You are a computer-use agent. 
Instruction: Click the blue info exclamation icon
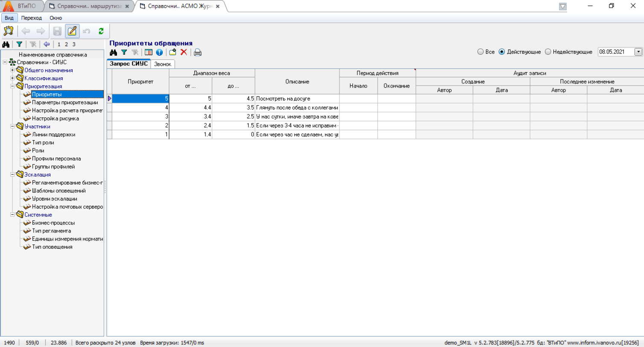click(x=159, y=53)
